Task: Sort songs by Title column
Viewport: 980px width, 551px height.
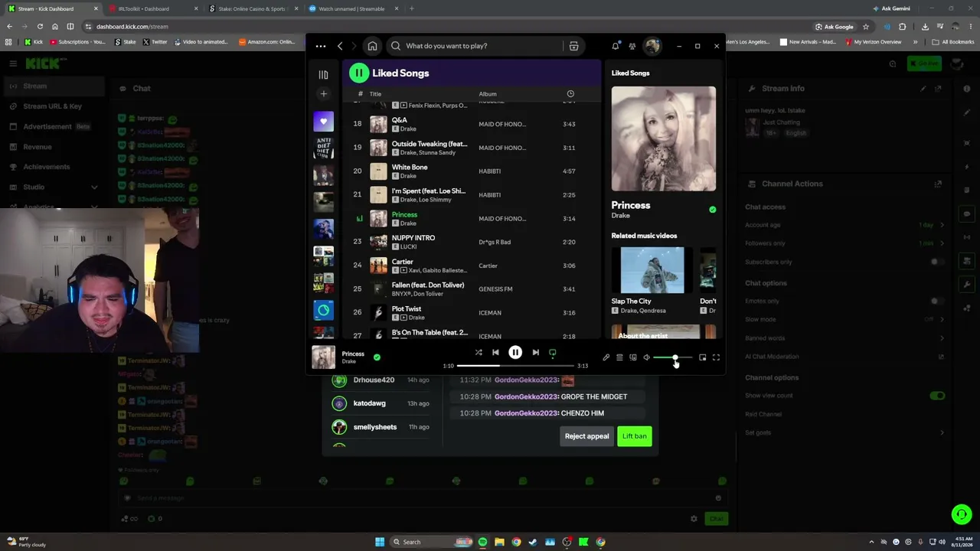Action: (375, 94)
